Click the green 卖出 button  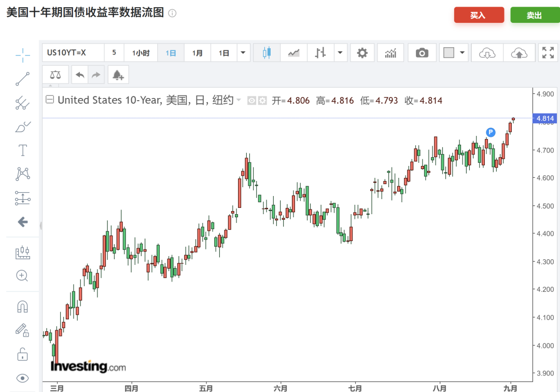(x=535, y=15)
